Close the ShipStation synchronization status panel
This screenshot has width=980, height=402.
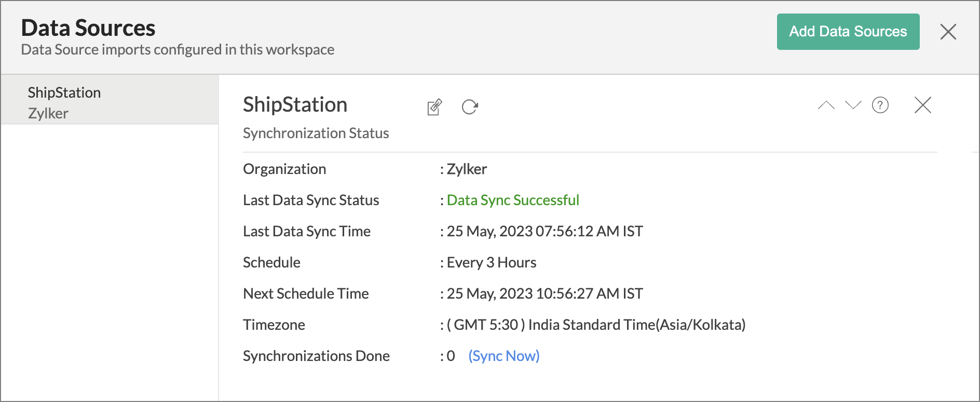[923, 105]
